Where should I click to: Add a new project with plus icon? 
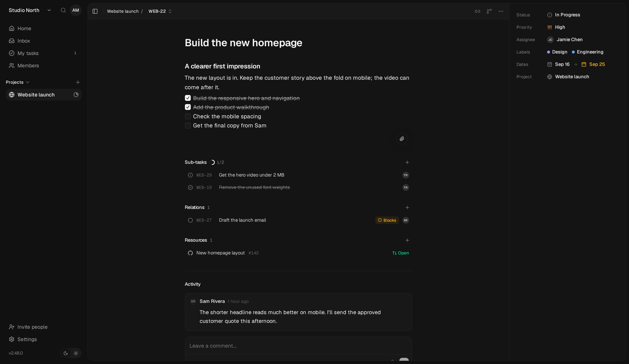click(x=78, y=82)
